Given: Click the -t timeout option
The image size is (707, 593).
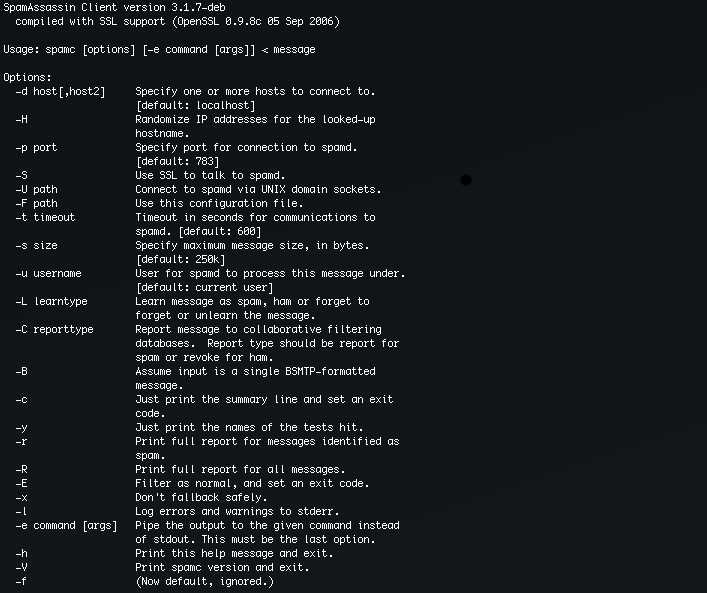Looking at the screenshot, I should [46, 217].
